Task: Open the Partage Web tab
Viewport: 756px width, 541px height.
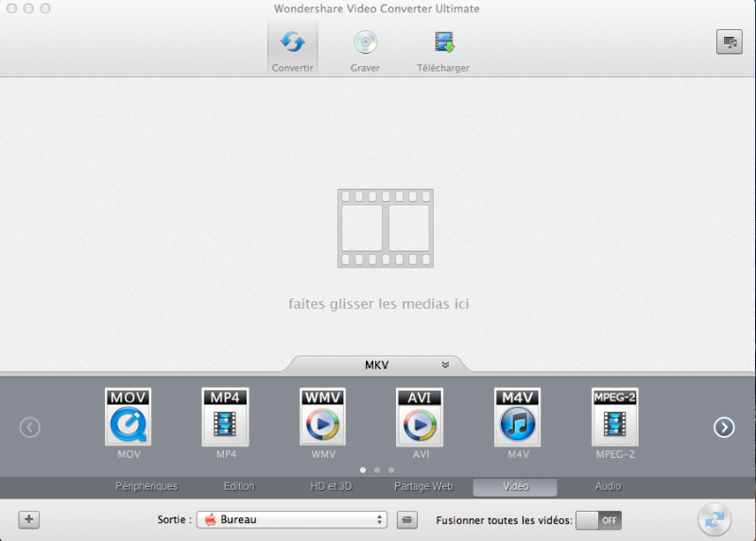Action: click(x=423, y=486)
